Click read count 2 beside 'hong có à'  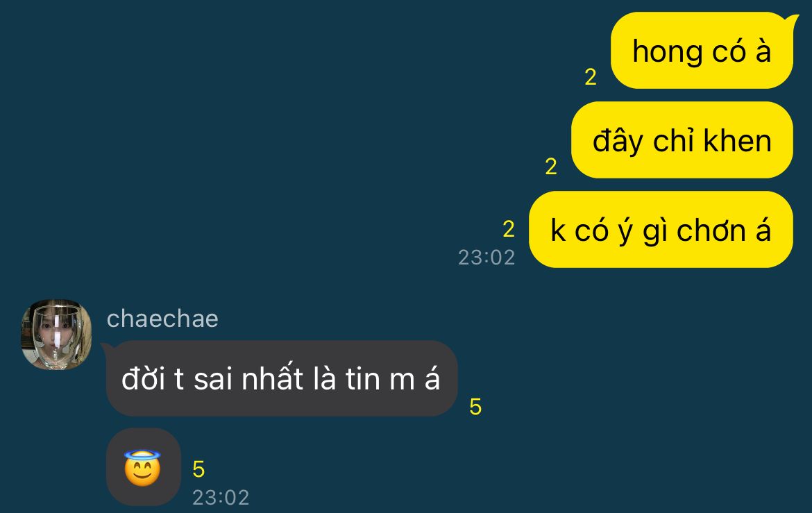(591, 77)
